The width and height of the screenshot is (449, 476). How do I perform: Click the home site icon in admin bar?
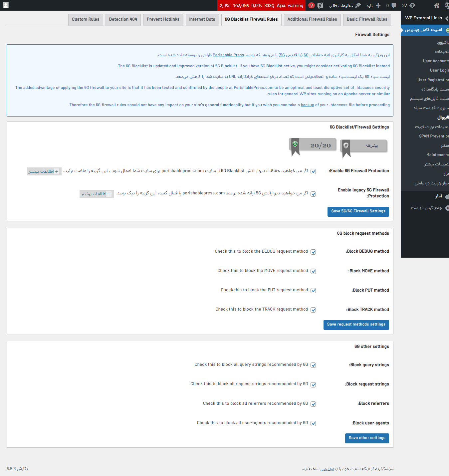tap(437, 5)
